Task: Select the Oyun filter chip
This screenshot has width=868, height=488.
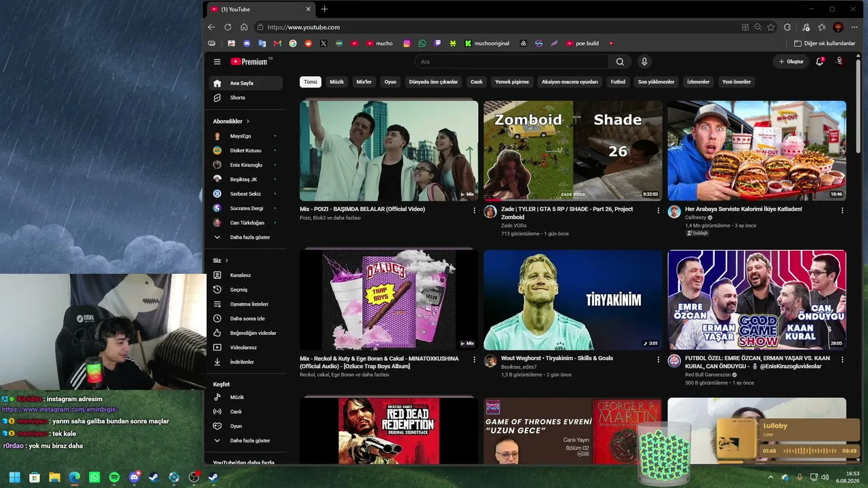Action: [391, 82]
